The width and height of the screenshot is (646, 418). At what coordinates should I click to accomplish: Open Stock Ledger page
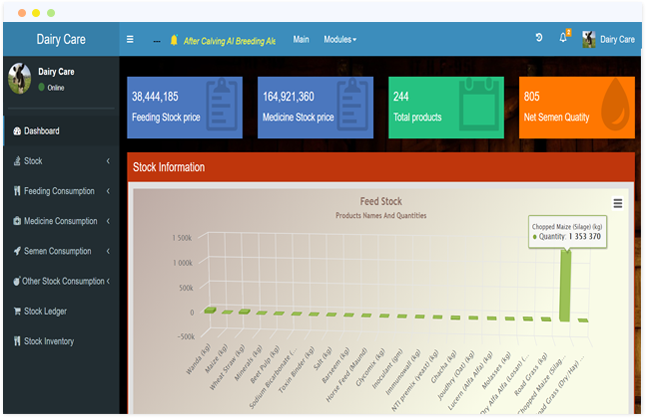pos(61,311)
